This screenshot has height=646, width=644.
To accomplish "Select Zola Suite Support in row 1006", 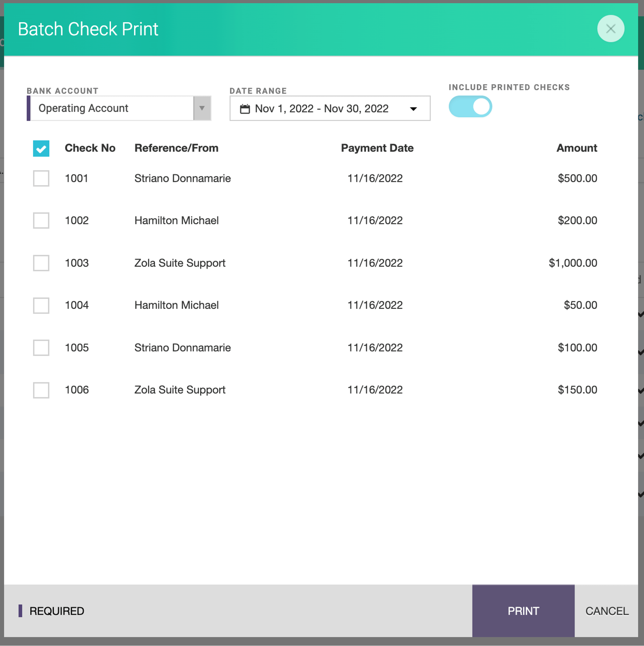I will click(180, 390).
